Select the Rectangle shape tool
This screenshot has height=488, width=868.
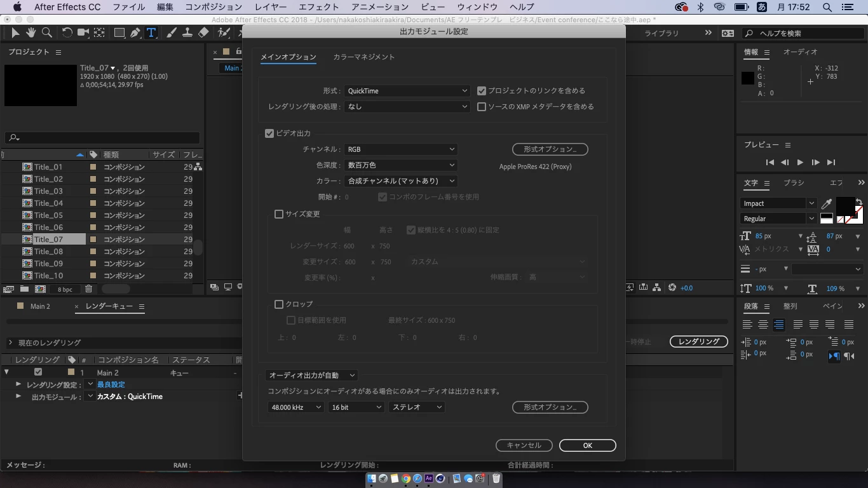tap(119, 33)
